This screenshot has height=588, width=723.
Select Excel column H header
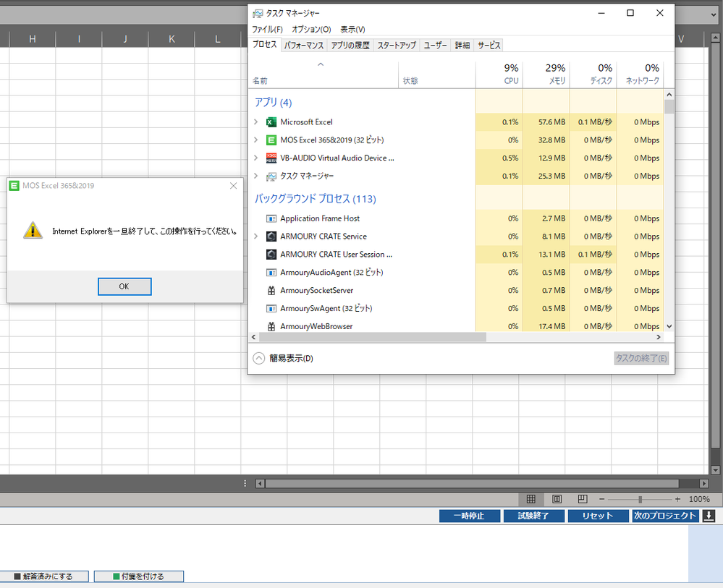[33, 39]
